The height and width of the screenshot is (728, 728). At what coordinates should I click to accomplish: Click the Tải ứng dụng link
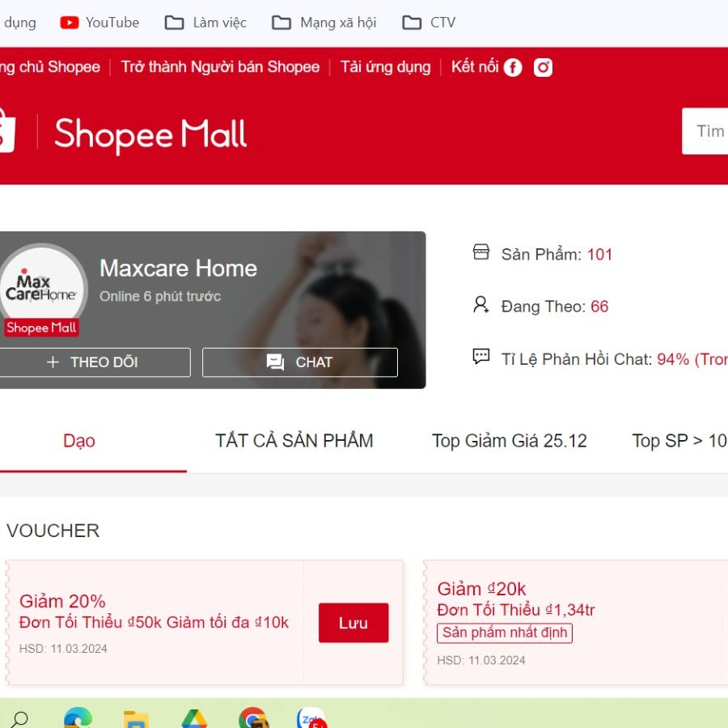385,67
